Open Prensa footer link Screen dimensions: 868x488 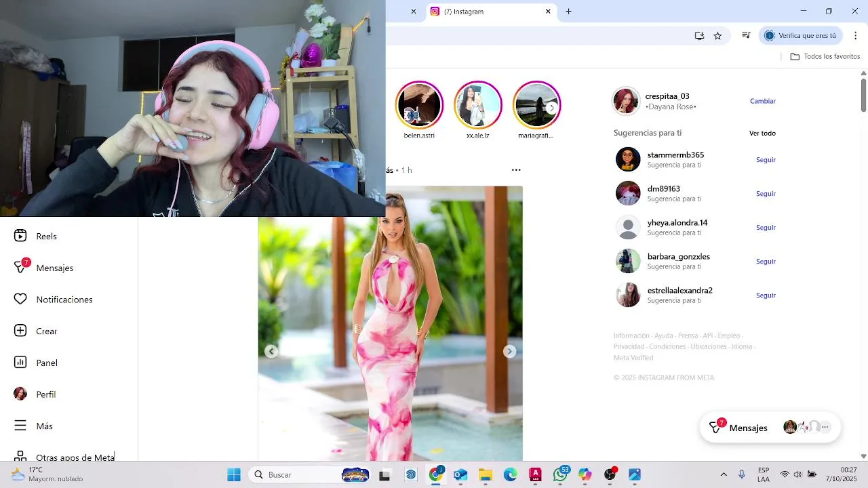[688, 335]
